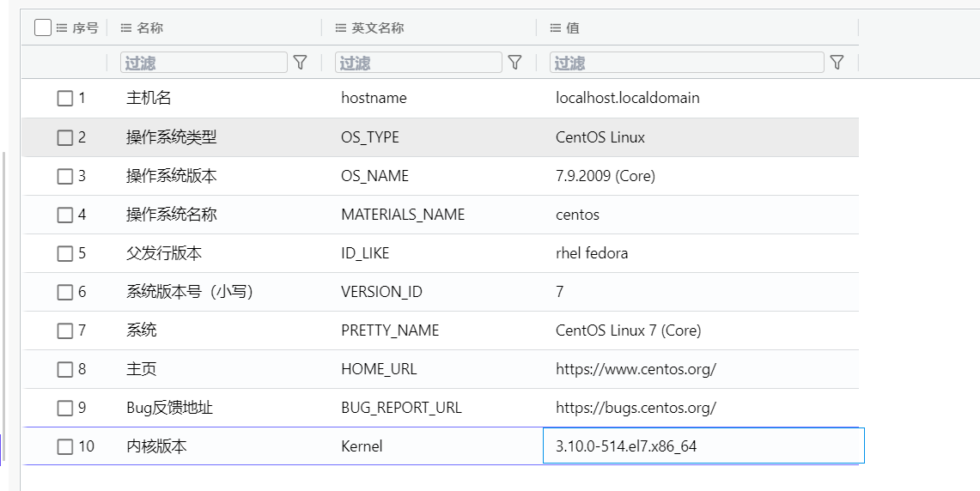980x491 pixels.
Task: Click the filter funnel icon for 名称 column
Action: 300,63
